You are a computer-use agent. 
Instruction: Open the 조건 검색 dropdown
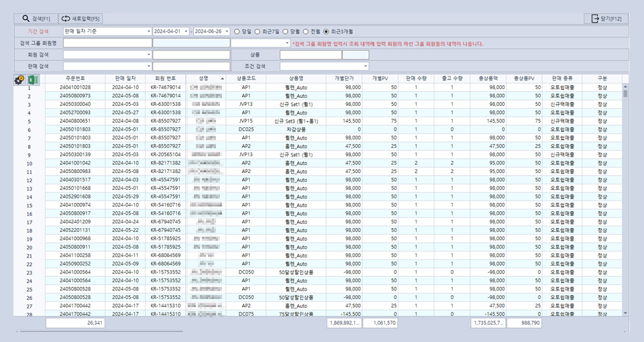366,66
